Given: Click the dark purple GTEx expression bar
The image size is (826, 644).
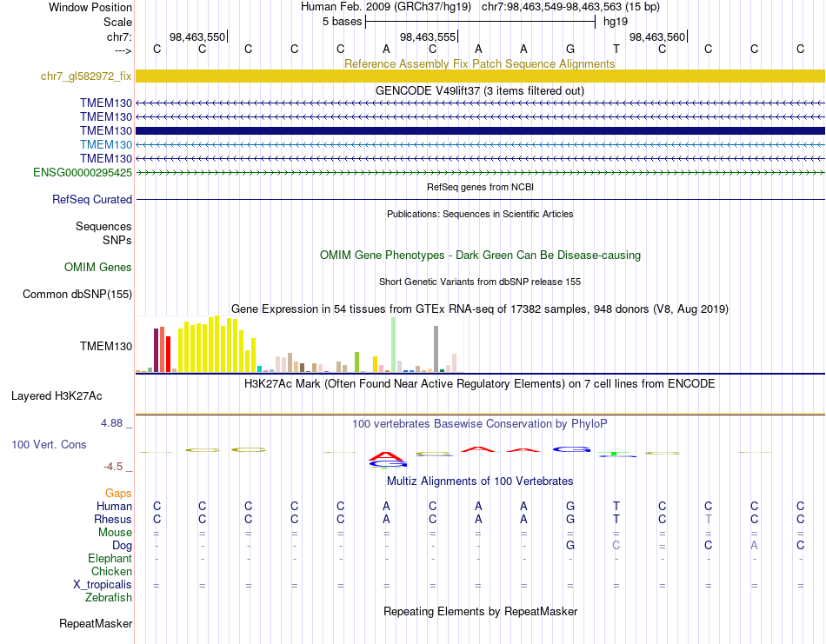Looking at the screenshot, I should (x=156, y=350).
